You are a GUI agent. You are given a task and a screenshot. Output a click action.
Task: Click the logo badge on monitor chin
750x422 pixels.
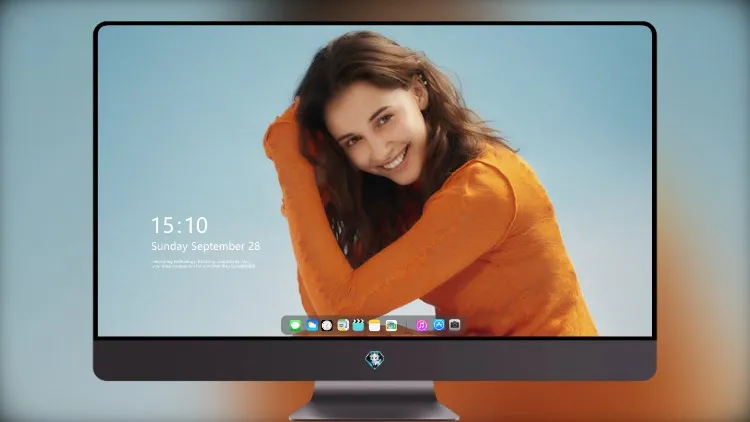click(x=375, y=359)
